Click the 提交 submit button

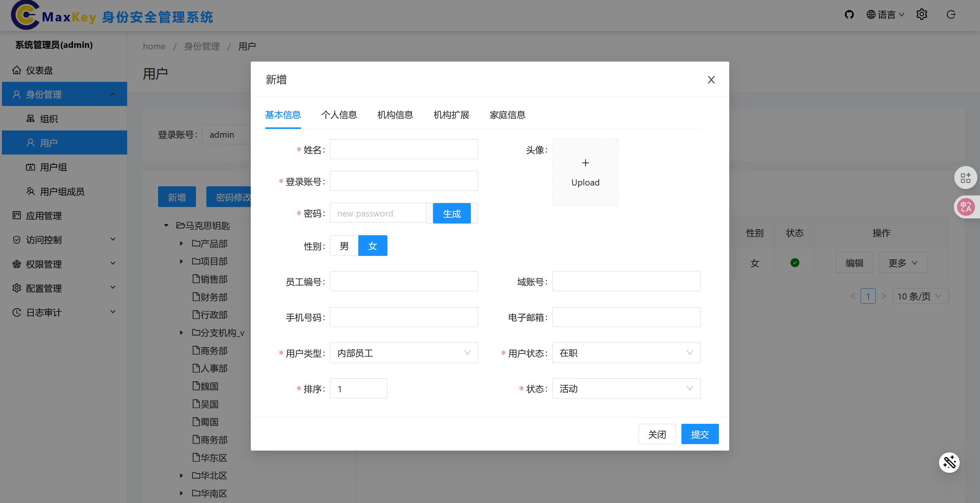[x=700, y=434]
